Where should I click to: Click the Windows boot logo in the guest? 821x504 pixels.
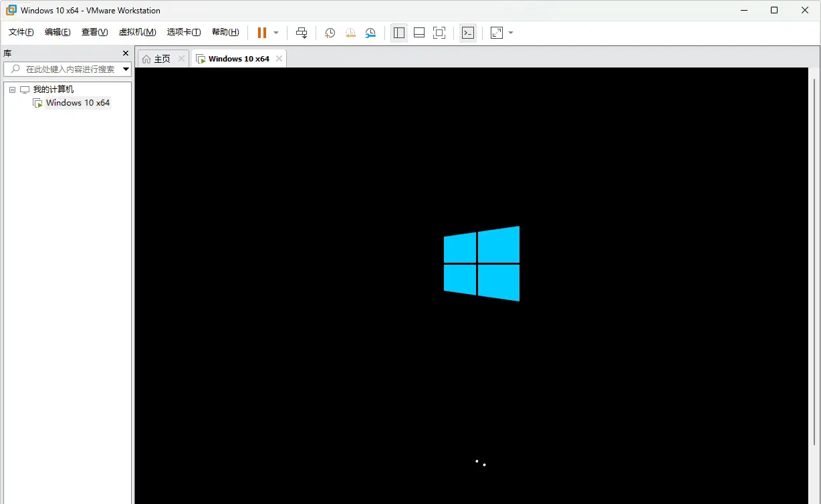pyautogui.click(x=481, y=263)
